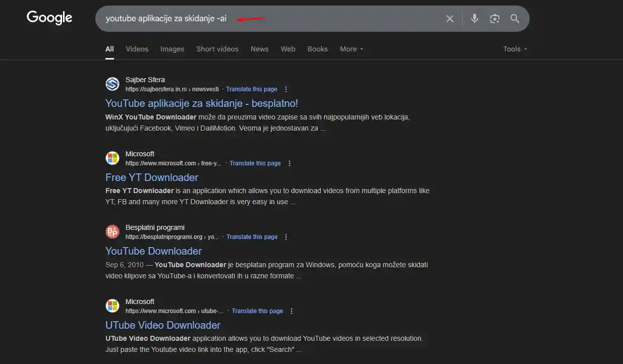Click the 'Sep 6, 2010' date text
623x364 pixels.
point(125,265)
